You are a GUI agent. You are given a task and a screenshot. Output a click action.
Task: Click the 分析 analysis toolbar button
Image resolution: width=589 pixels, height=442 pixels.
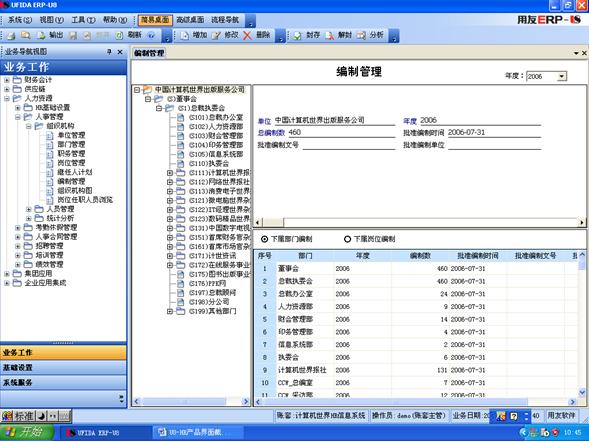370,35
